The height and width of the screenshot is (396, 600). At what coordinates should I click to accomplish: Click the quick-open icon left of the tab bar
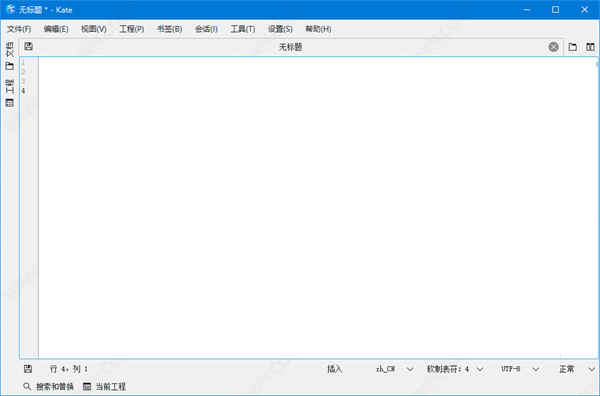click(x=28, y=47)
